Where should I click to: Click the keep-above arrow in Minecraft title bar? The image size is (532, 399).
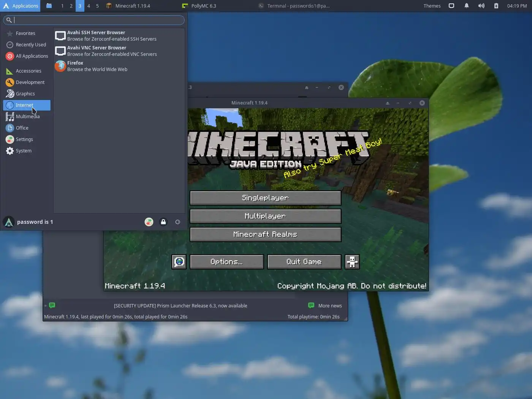tap(388, 103)
